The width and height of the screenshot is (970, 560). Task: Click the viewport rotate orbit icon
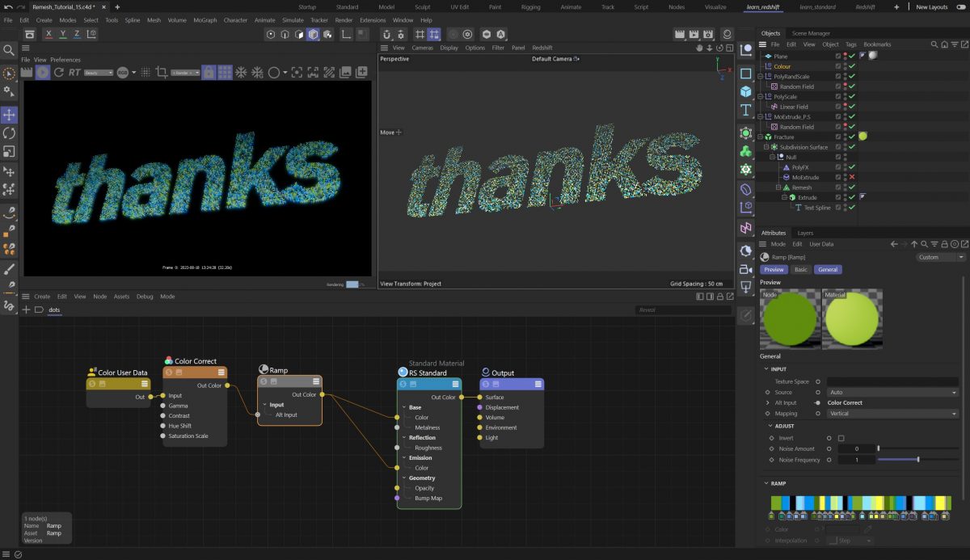tap(719, 48)
